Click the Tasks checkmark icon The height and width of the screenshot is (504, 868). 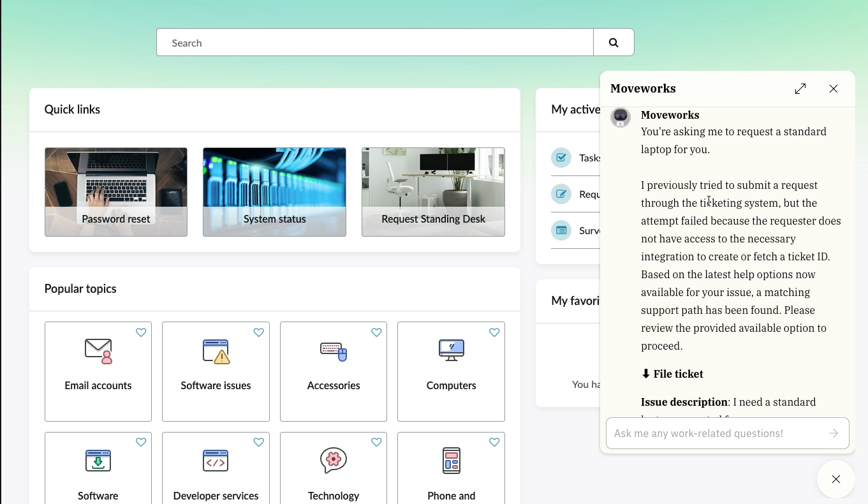tap(561, 158)
